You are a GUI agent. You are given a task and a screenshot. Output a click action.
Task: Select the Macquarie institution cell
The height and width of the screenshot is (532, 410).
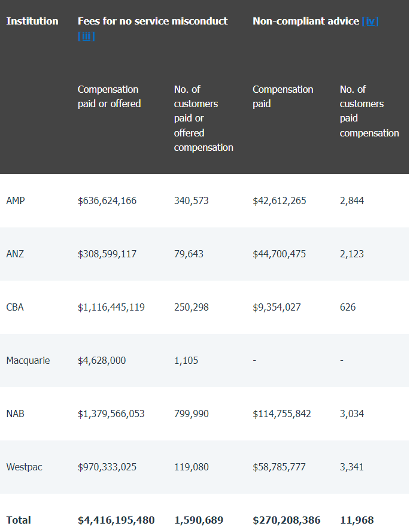(x=28, y=361)
